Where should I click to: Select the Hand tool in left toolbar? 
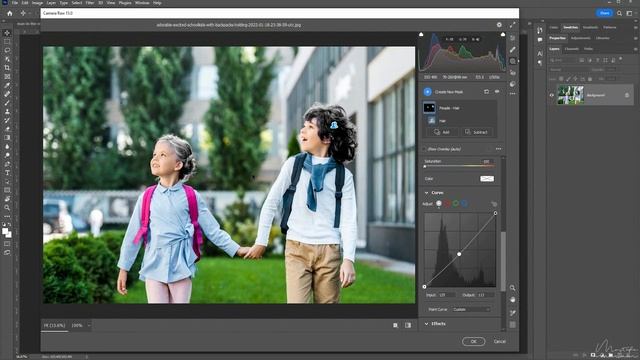(7, 199)
